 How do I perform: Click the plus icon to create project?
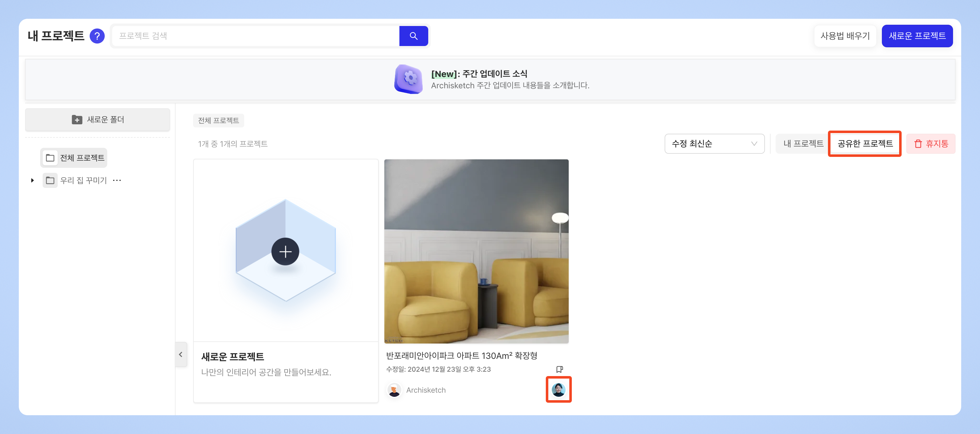(x=285, y=251)
